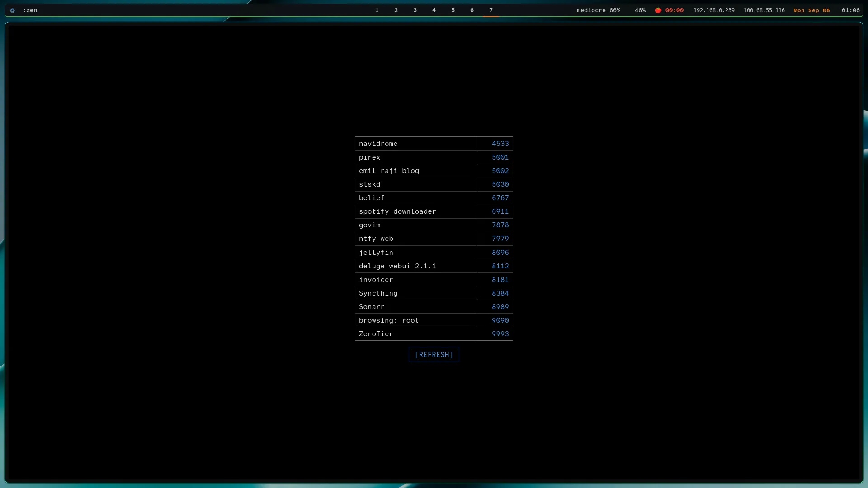Viewport: 868px width, 488px height.
Task: Open port 6911 for spotify downloader
Action: tap(500, 211)
